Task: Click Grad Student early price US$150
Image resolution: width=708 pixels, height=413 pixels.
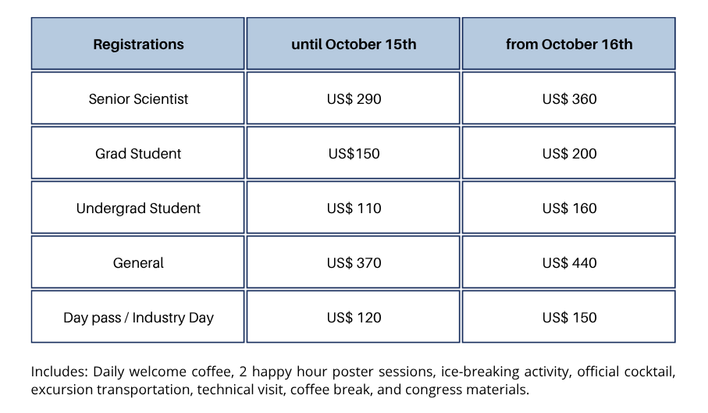Action: coord(354,154)
